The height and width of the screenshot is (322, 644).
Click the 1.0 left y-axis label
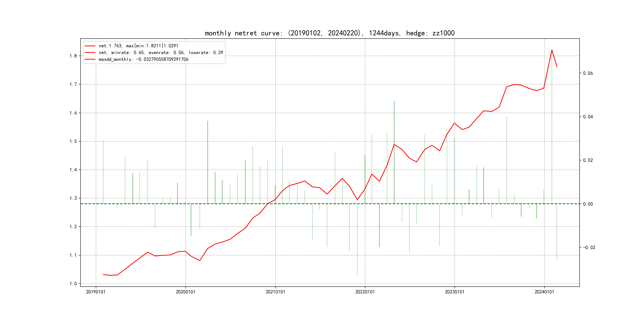point(73,284)
